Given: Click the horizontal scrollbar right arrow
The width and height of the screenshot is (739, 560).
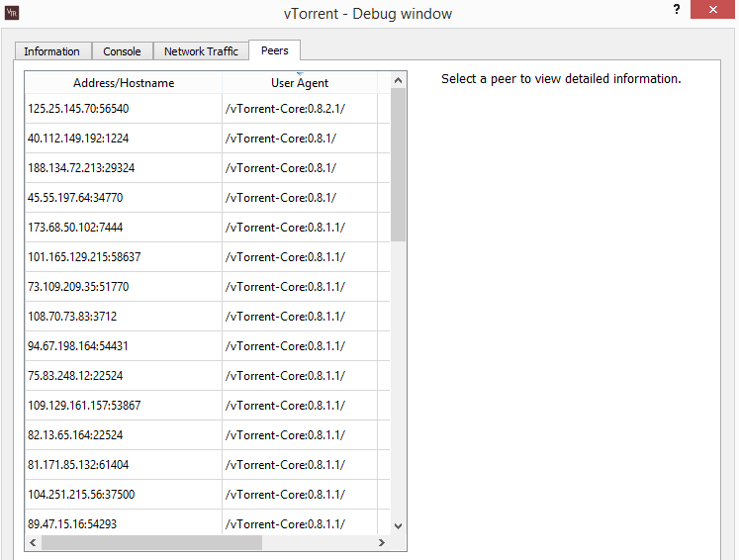Looking at the screenshot, I should [x=381, y=542].
